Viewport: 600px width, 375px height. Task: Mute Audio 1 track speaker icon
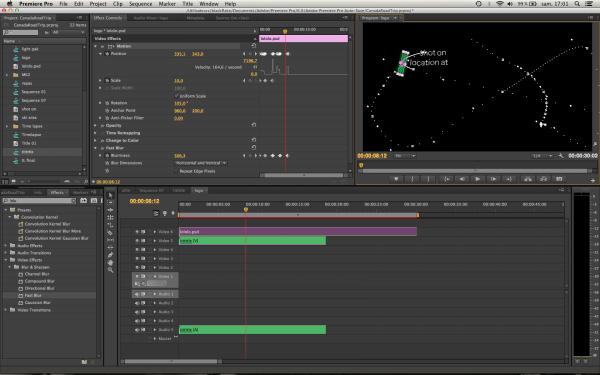point(137,294)
